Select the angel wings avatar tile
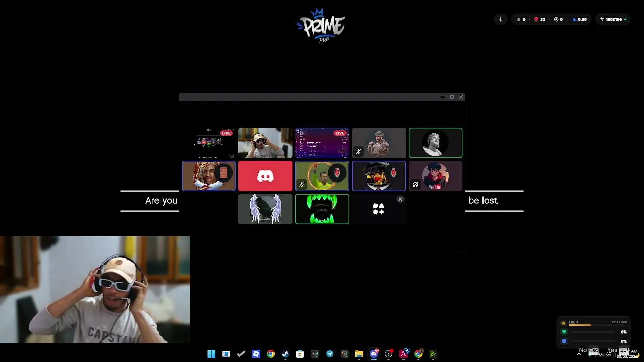This screenshot has width=644, height=362. (265, 209)
